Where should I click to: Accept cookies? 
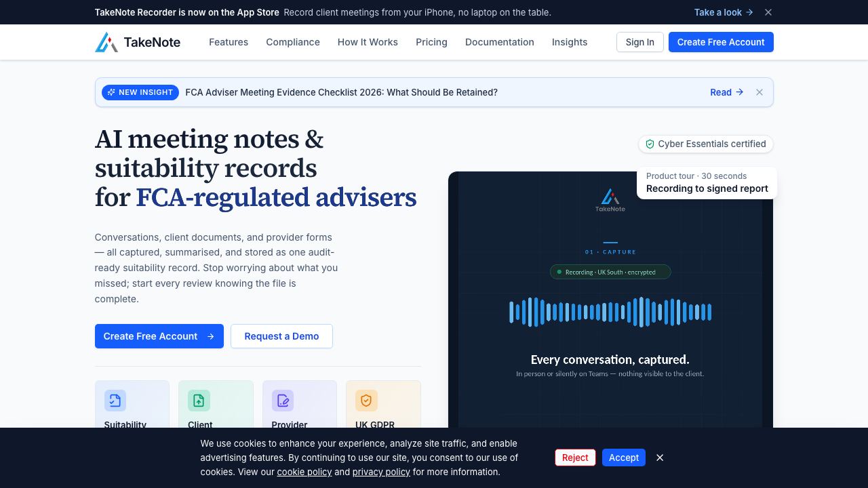point(624,457)
